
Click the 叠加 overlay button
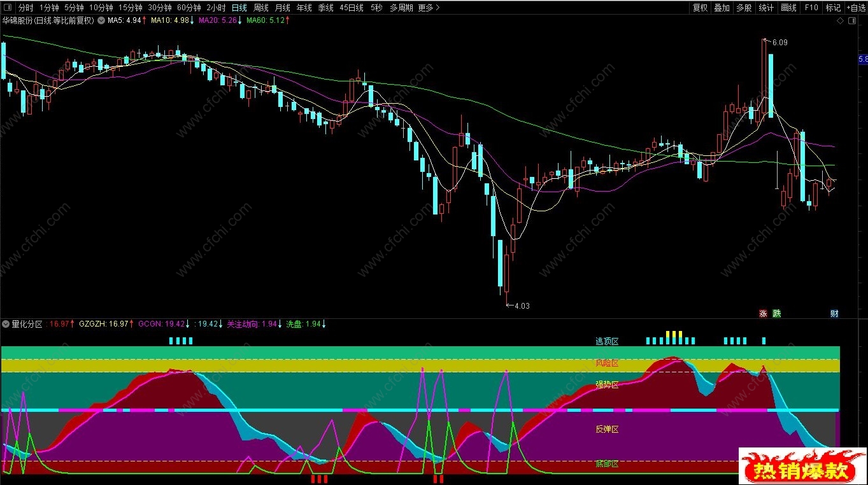722,8
